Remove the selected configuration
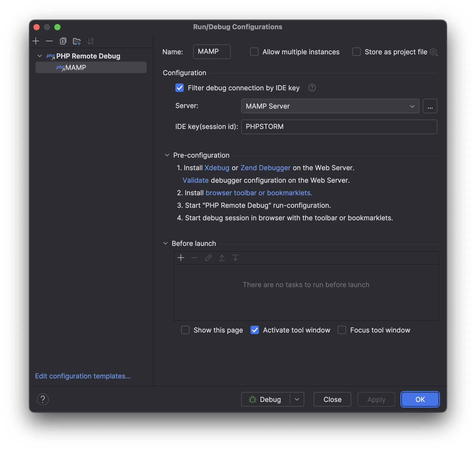 pyautogui.click(x=49, y=41)
